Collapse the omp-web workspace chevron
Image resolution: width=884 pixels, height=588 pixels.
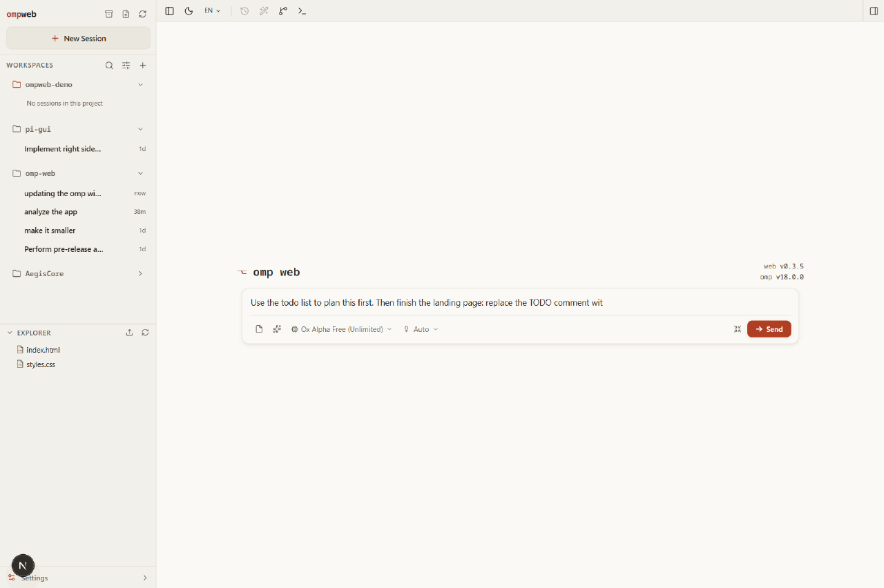click(140, 173)
